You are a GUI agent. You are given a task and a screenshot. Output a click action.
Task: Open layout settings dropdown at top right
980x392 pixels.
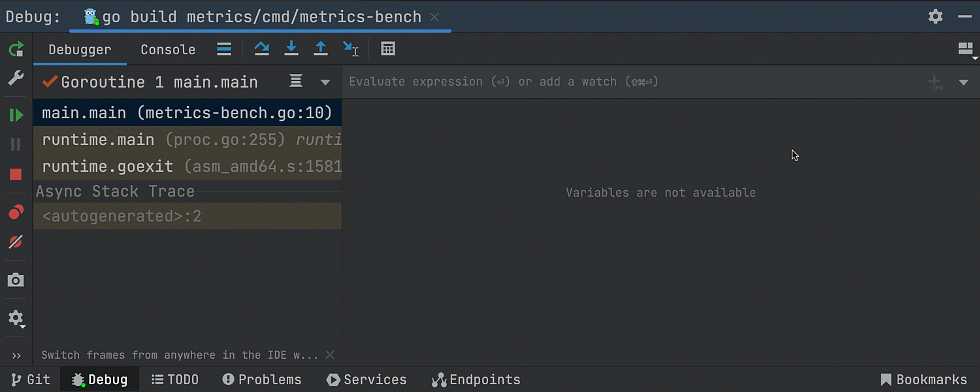(966, 50)
